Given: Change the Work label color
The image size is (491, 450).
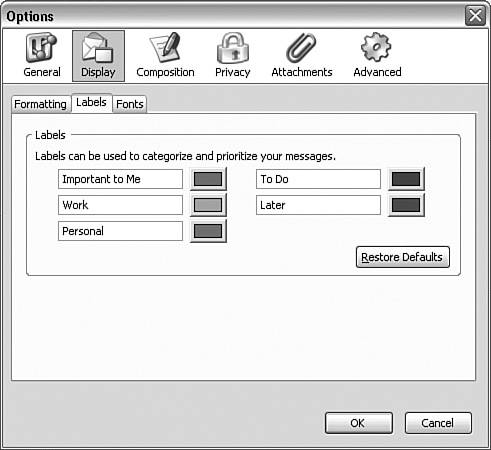Looking at the screenshot, I should (x=208, y=205).
